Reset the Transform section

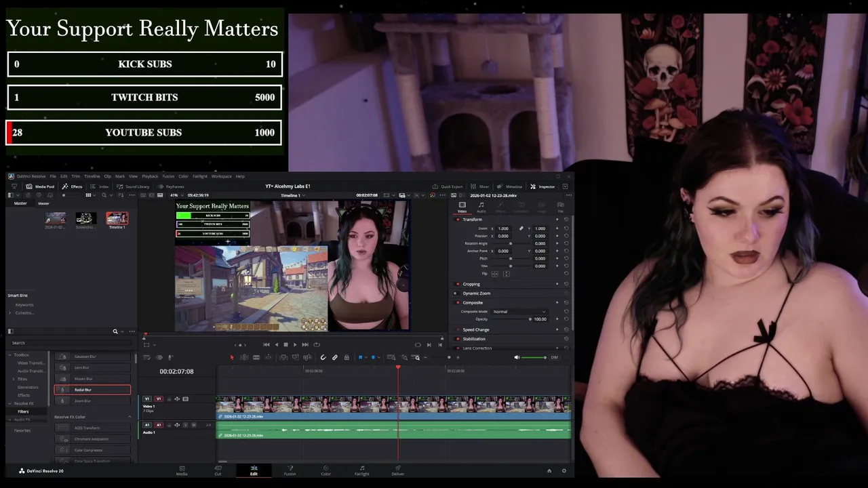[x=566, y=220]
